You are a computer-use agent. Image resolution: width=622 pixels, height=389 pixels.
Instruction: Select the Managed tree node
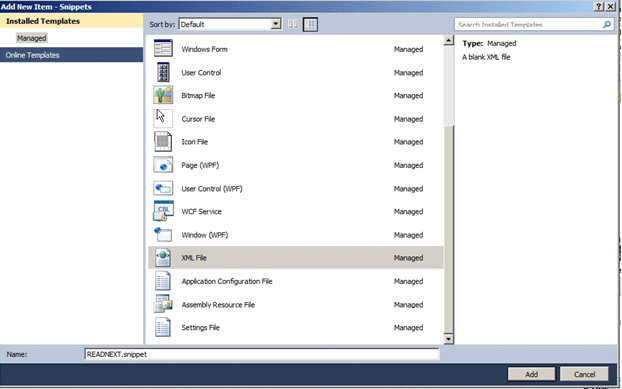(31, 38)
